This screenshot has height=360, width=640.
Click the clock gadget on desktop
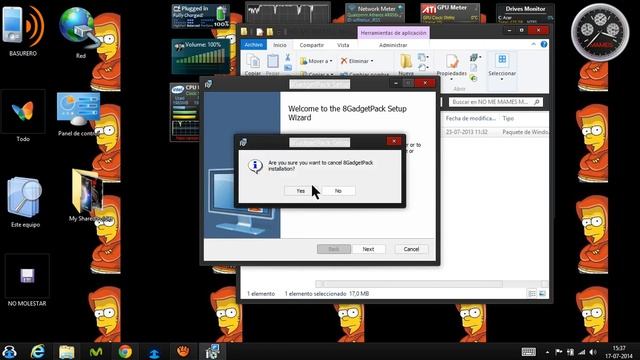600,32
